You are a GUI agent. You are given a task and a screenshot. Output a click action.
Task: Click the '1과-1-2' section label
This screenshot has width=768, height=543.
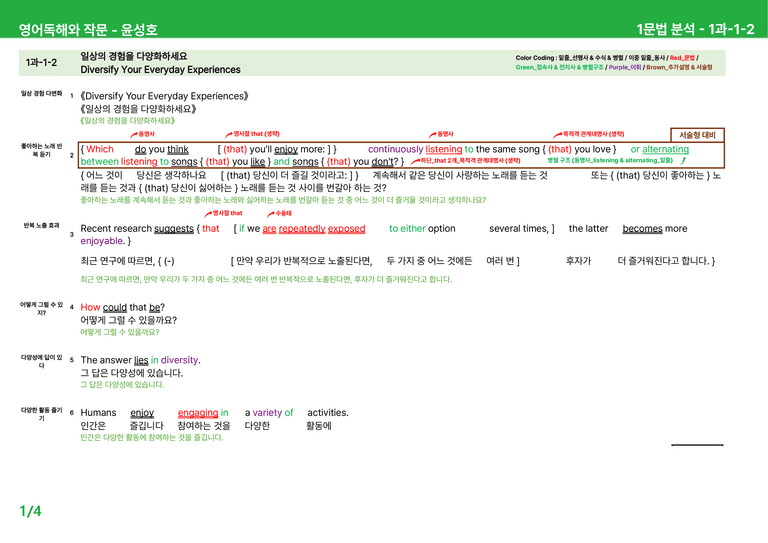[x=41, y=63]
